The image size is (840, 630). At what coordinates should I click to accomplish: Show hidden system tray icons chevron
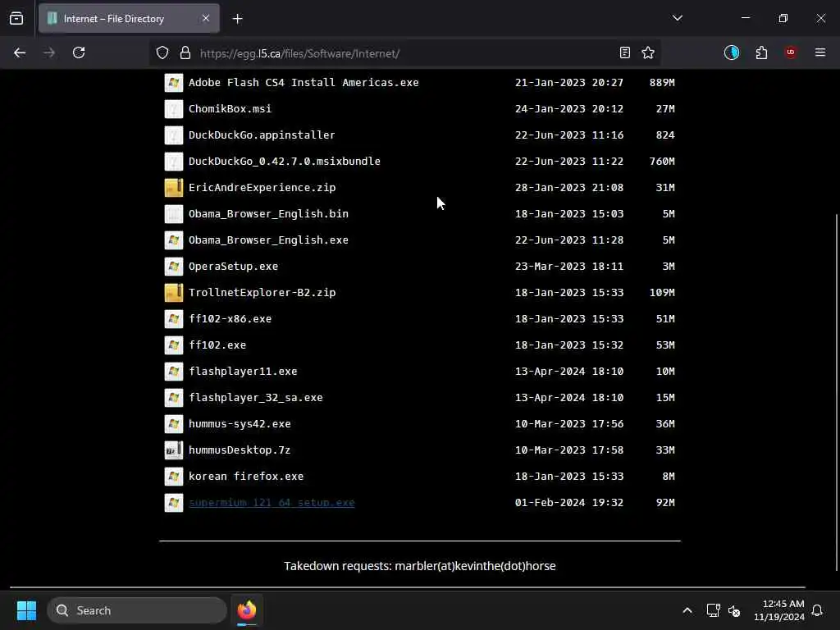click(687, 610)
